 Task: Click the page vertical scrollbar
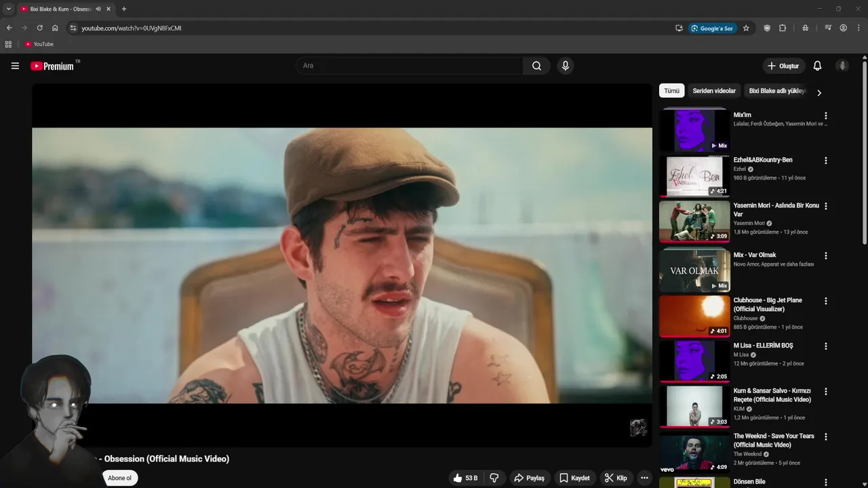click(x=865, y=152)
